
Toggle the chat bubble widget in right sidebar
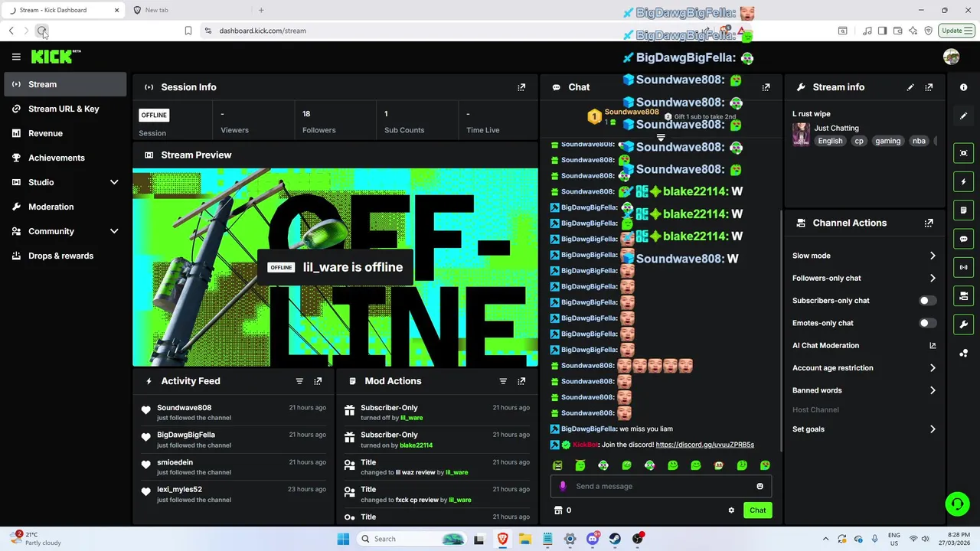click(x=964, y=239)
